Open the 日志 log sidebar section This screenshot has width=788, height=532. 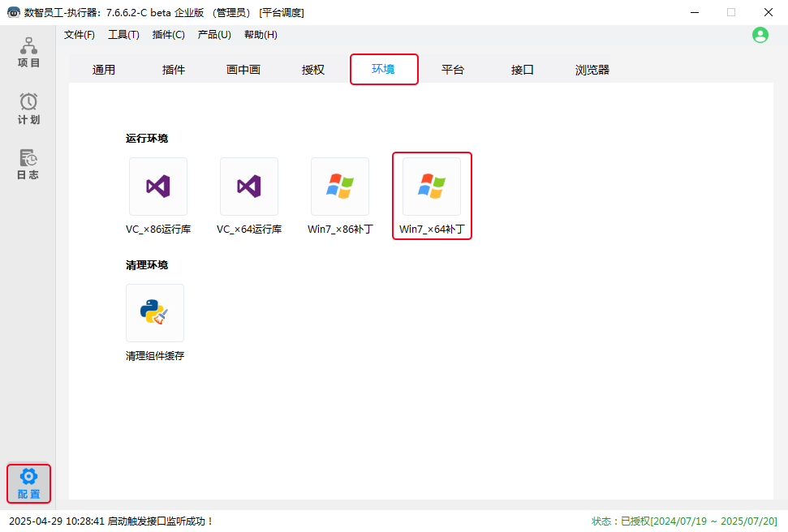click(x=28, y=164)
